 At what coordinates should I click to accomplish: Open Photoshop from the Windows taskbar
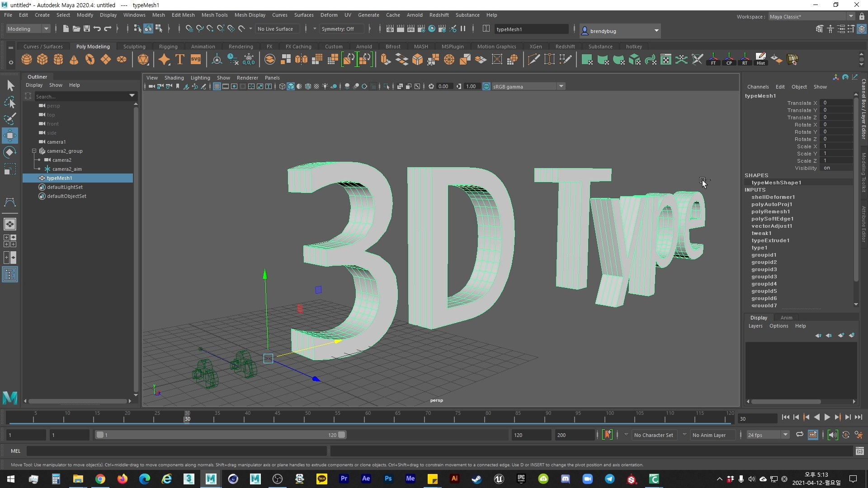(388, 479)
